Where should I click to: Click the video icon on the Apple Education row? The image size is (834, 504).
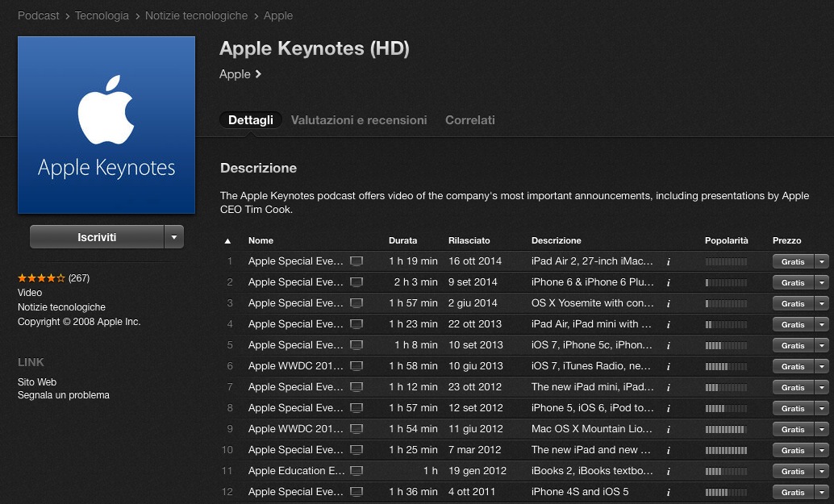357,470
